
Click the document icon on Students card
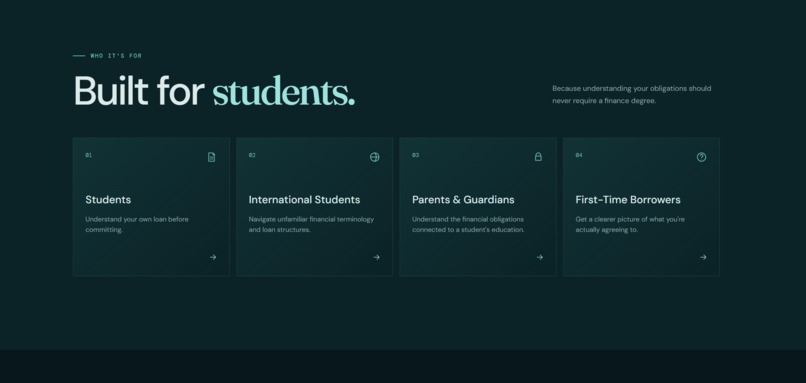(x=211, y=157)
